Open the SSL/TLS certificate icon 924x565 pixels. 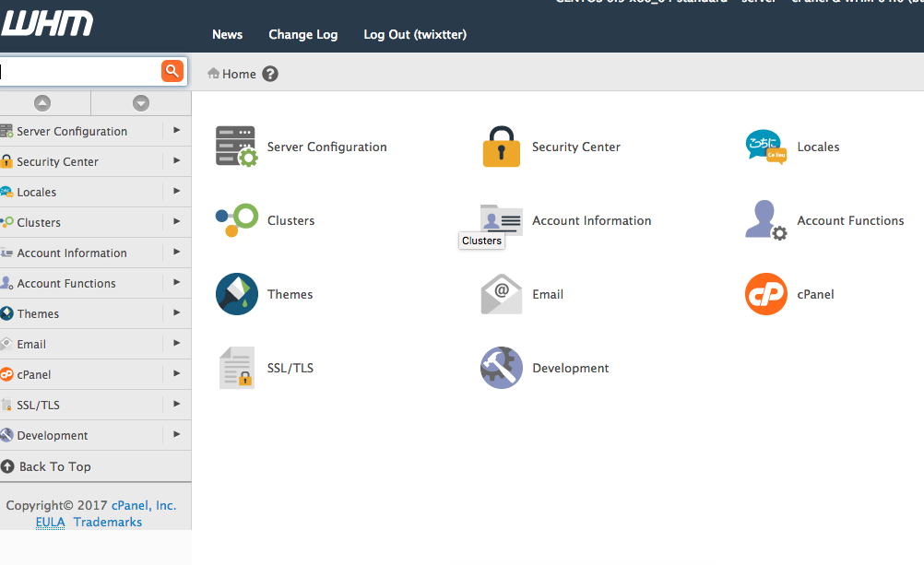click(236, 368)
